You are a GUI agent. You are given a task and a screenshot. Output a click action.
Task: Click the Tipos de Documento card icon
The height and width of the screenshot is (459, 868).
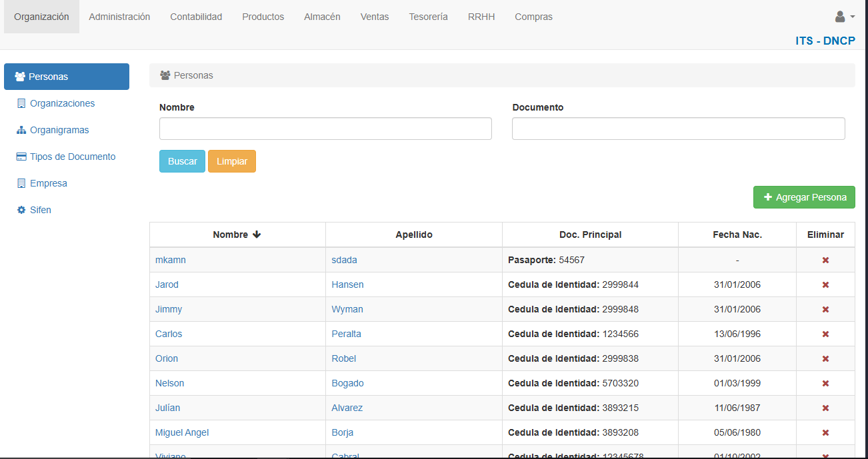(x=21, y=157)
